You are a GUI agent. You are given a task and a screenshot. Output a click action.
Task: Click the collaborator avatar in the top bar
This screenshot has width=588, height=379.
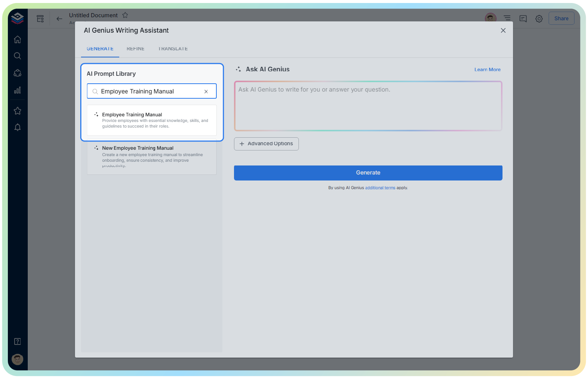point(490,18)
